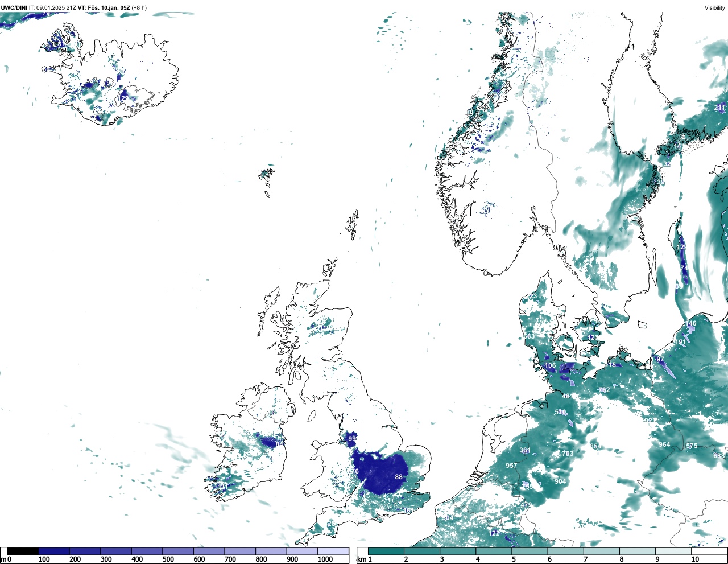Select the 6-7 km teal legend swatch

(x=566, y=551)
